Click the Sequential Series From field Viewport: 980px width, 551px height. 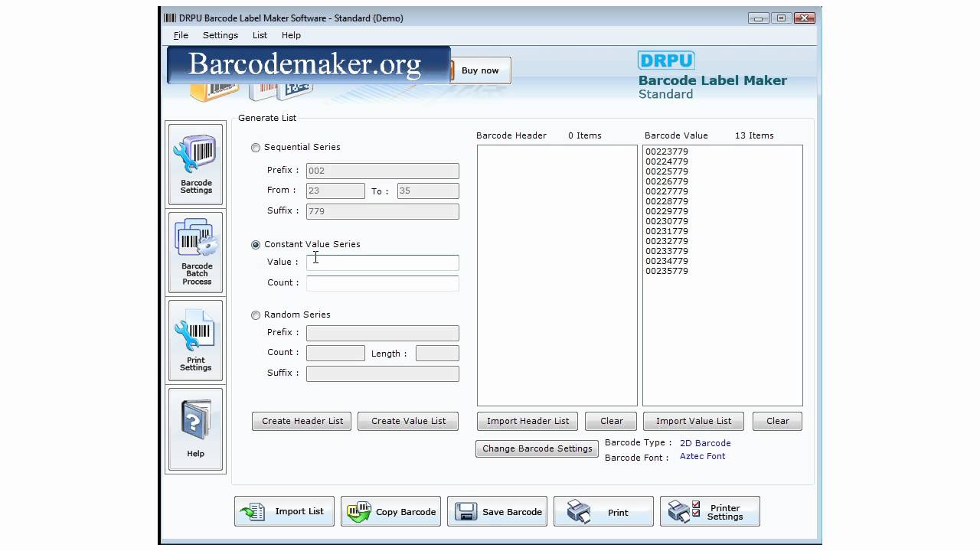pyautogui.click(x=335, y=191)
